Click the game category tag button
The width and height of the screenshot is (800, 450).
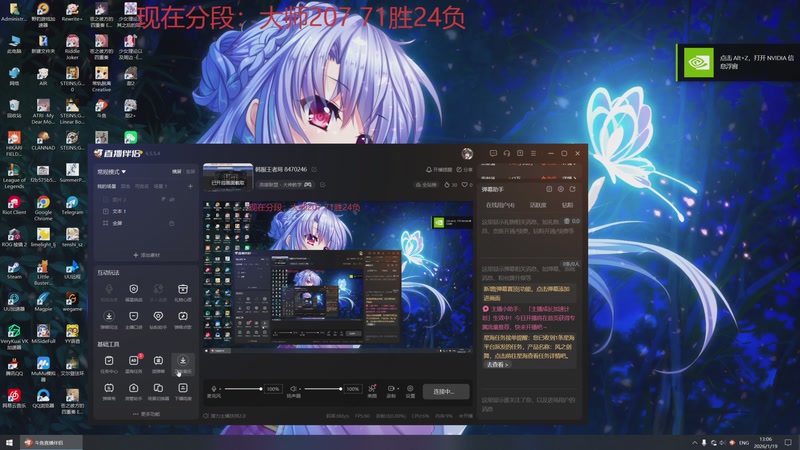coord(286,185)
